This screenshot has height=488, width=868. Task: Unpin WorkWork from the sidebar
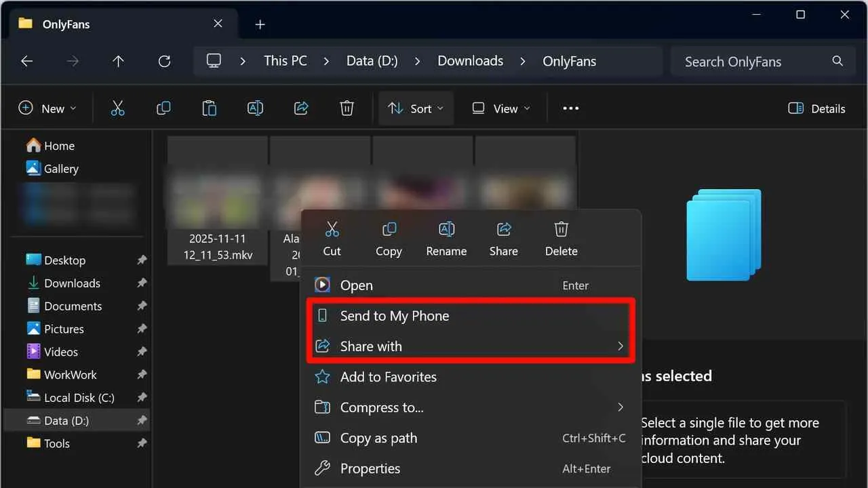(141, 375)
